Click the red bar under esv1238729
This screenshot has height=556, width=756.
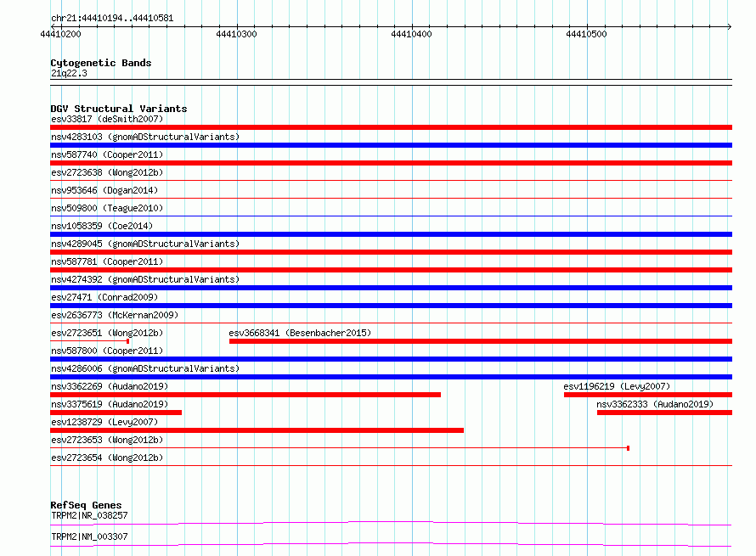click(x=257, y=430)
